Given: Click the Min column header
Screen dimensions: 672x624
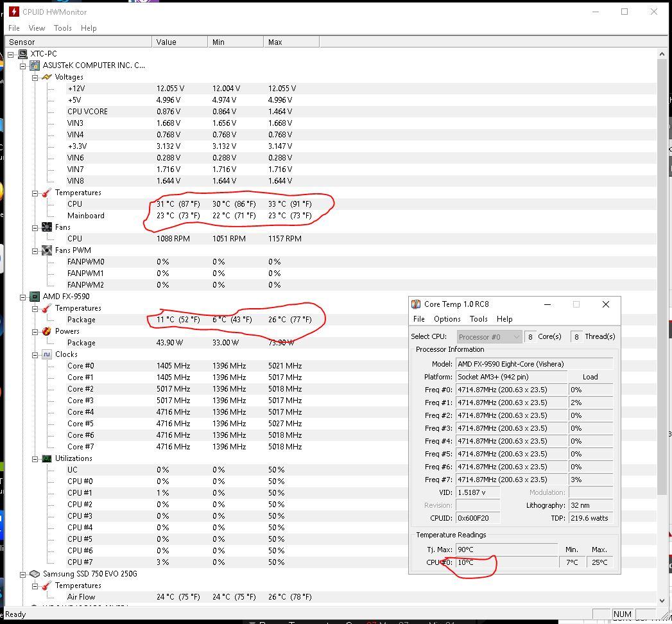Looking at the screenshot, I should 236,42.
